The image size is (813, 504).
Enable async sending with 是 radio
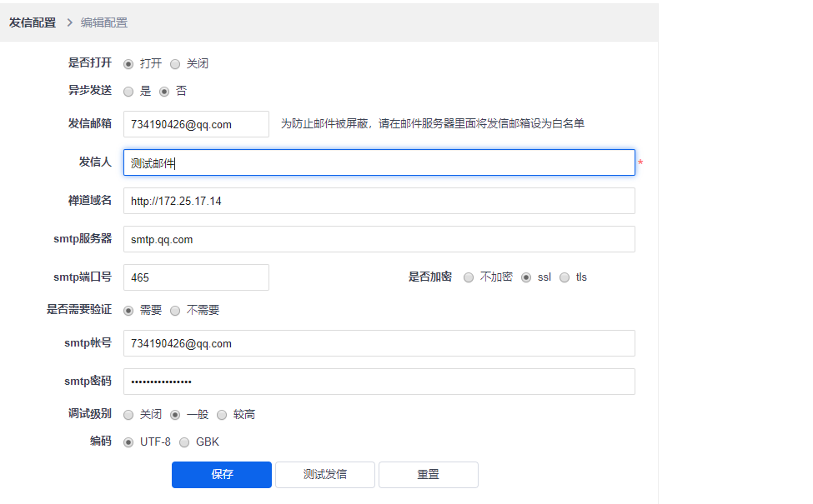coord(128,92)
